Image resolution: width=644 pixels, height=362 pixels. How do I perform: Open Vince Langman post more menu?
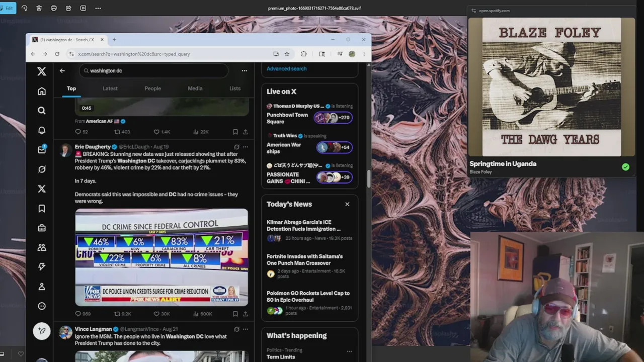(x=246, y=329)
